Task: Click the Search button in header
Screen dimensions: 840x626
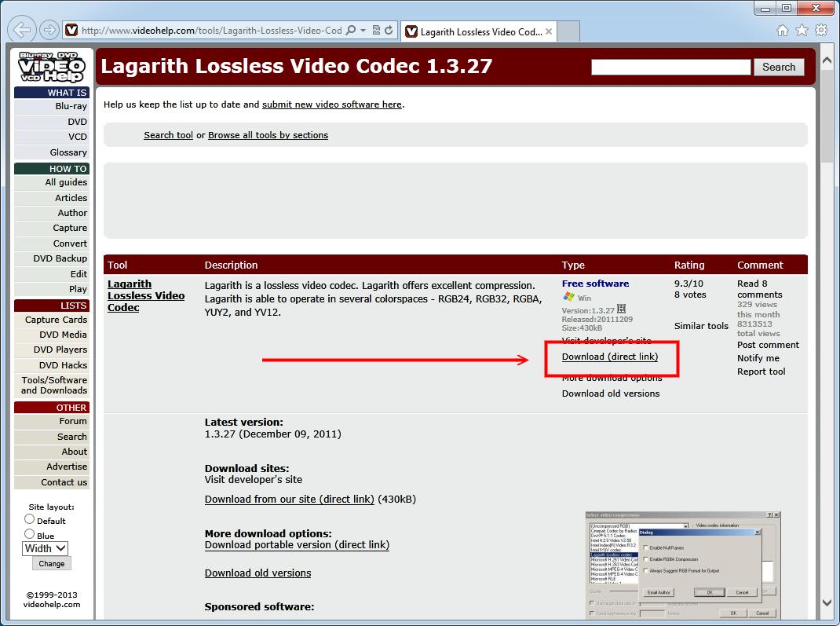Action: 779,67
